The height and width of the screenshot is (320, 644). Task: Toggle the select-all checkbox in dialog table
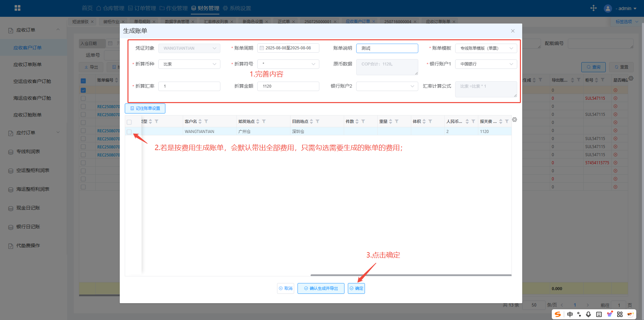(x=129, y=122)
